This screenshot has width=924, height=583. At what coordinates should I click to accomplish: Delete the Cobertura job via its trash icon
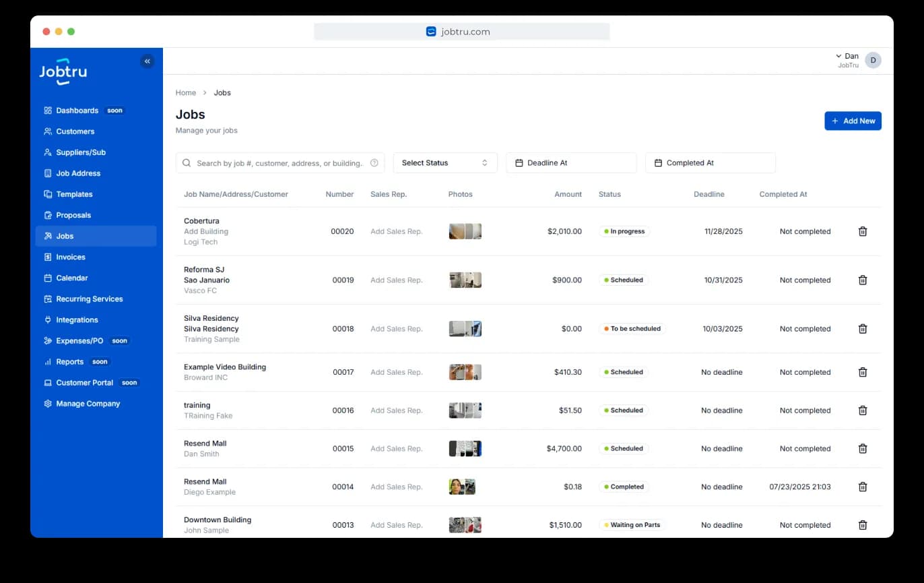click(863, 231)
